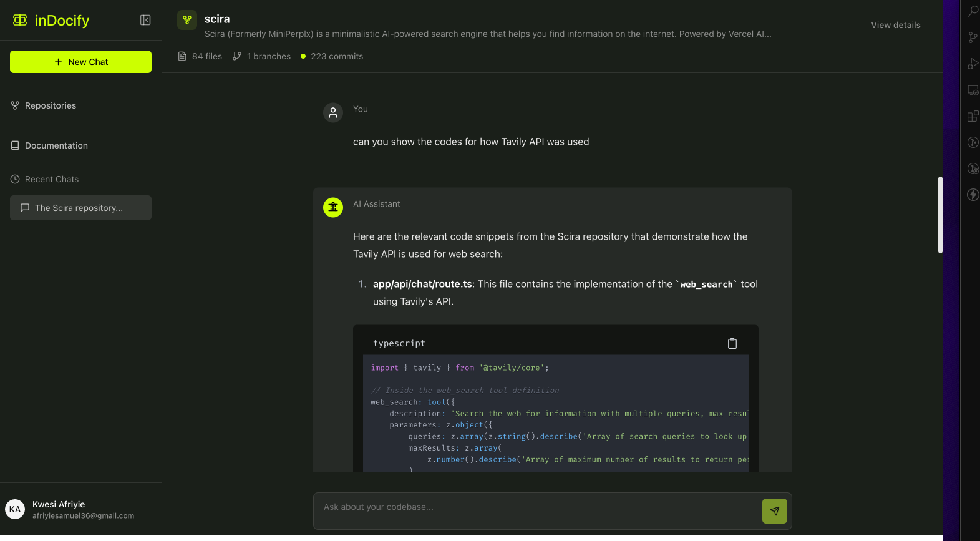Open the lightning bolt icon in the activity bar

973,195
